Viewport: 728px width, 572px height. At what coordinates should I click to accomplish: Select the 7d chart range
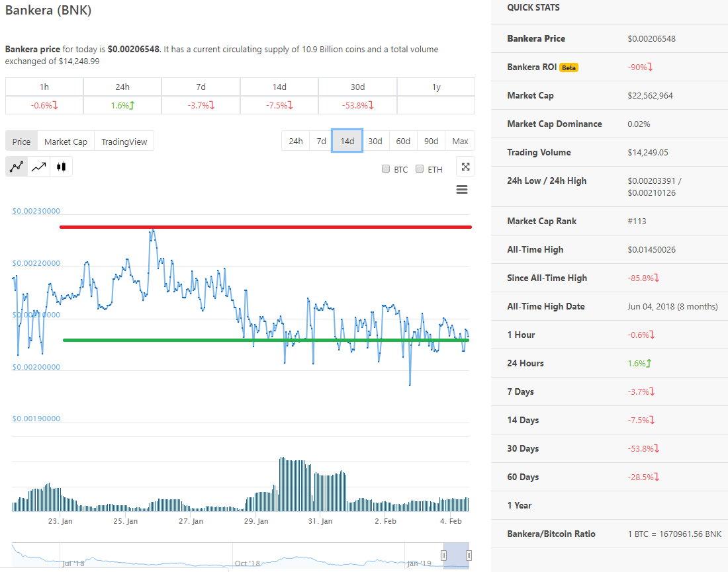point(321,141)
